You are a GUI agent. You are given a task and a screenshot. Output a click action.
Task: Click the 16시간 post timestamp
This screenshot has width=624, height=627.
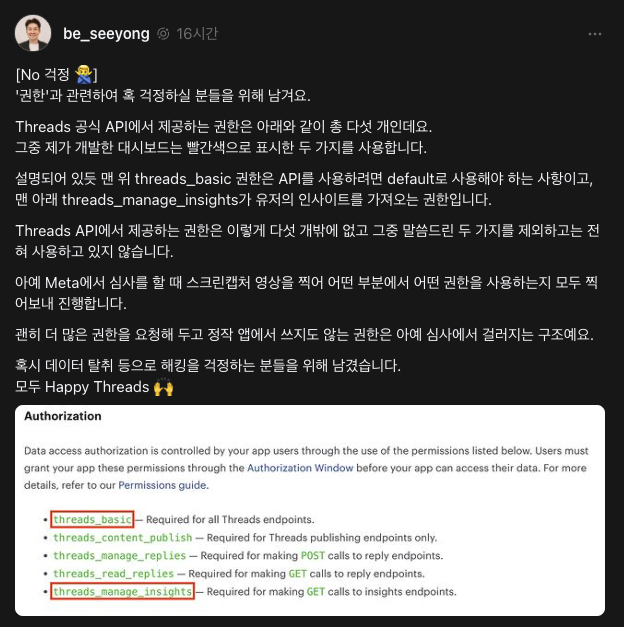point(197,34)
